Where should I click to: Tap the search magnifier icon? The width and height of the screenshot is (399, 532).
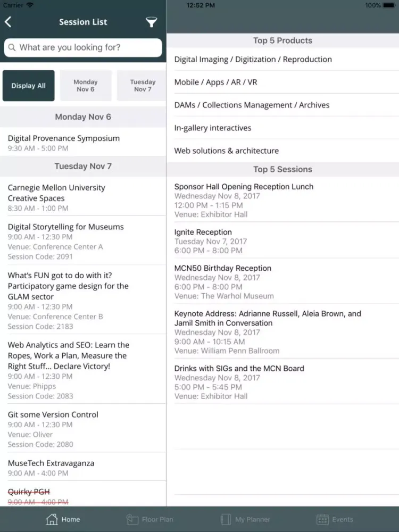pyautogui.click(x=12, y=47)
